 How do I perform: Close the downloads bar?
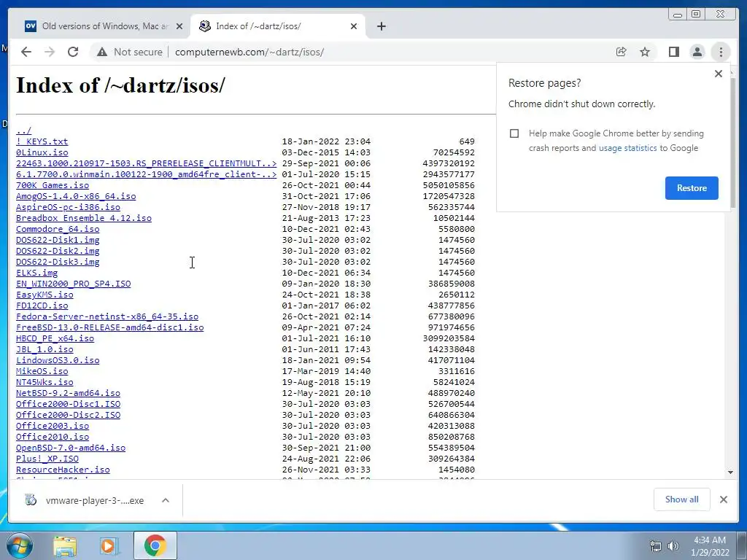tap(723, 499)
